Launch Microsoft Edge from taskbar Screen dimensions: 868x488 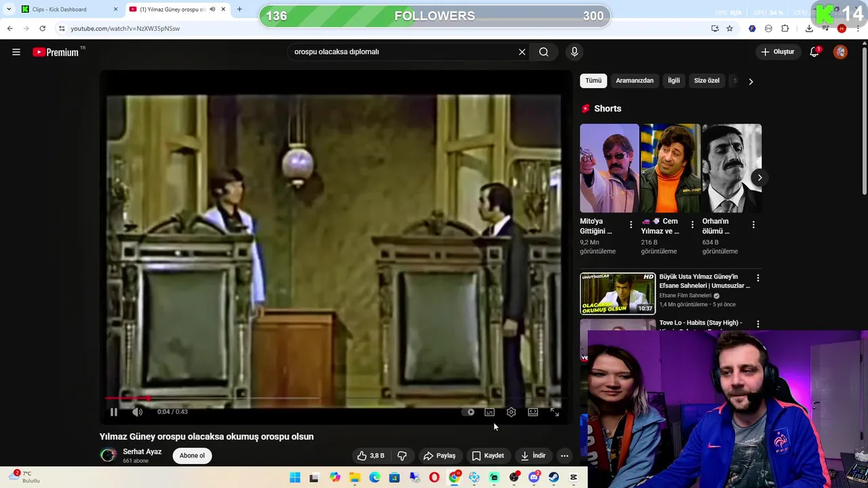click(374, 478)
